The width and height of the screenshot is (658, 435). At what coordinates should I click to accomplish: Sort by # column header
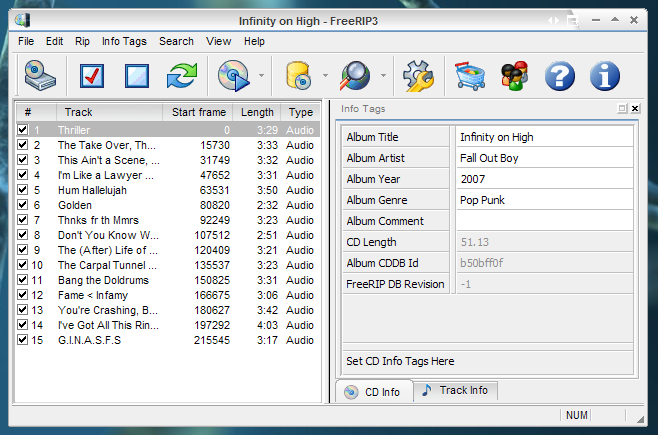(x=36, y=112)
